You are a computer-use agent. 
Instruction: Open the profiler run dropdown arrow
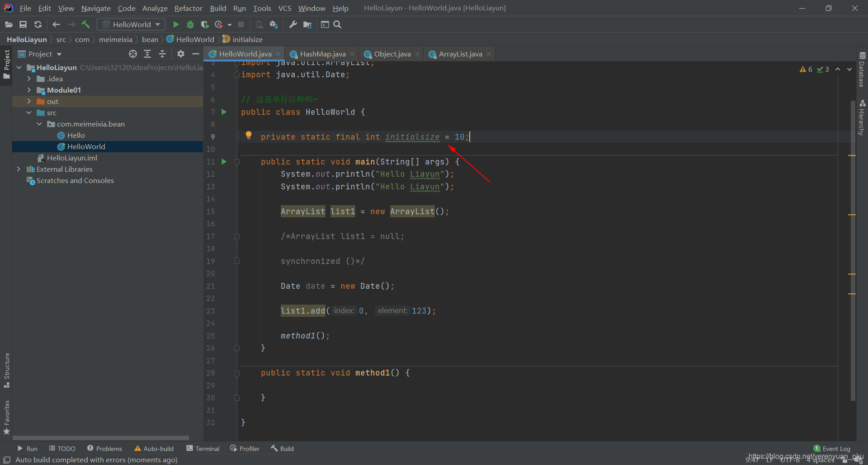point(230,25)
